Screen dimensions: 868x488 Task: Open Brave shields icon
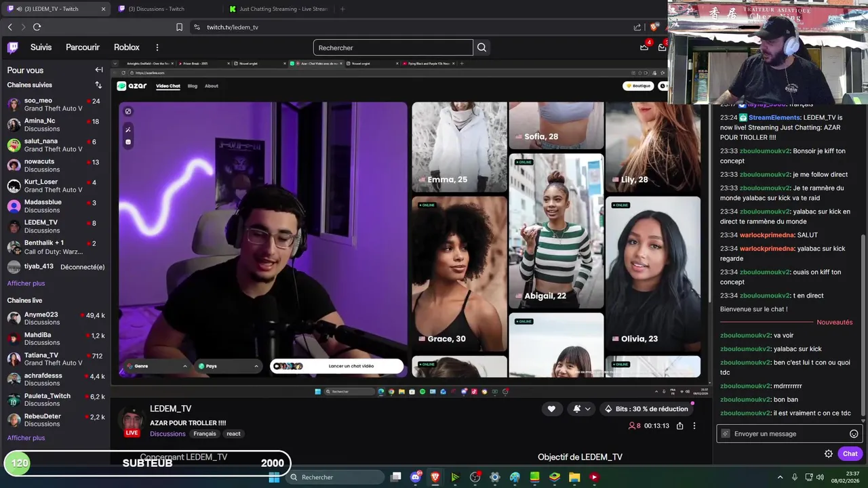pos(654,27)
